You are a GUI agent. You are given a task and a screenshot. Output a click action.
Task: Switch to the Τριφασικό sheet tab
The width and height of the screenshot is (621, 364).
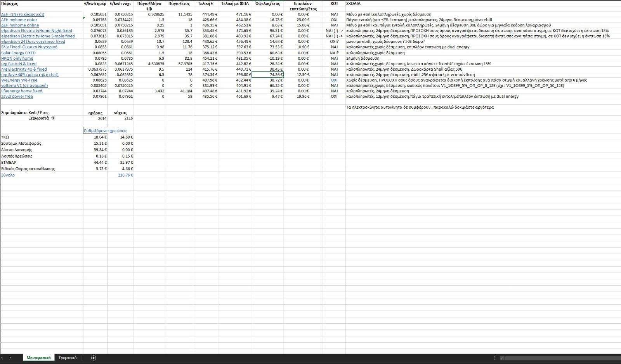pyautogui.click(x=68, y=358)
